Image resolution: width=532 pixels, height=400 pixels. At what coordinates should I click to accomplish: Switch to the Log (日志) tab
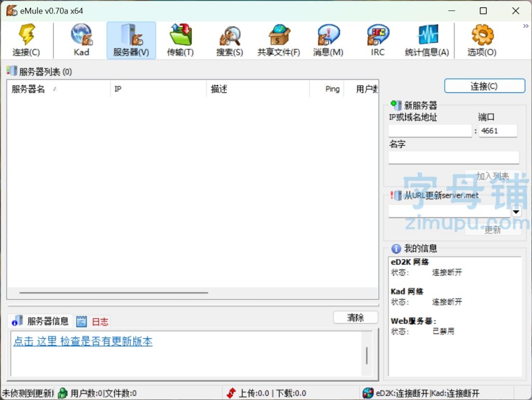[x=92, y=321]
